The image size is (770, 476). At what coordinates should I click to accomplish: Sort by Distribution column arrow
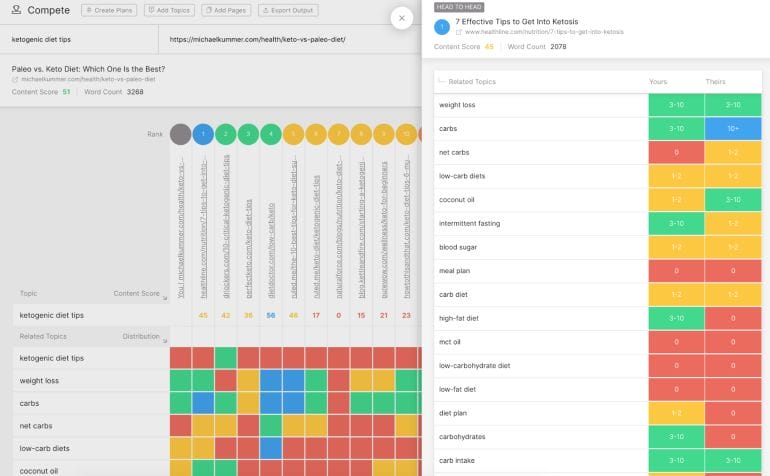165,340
